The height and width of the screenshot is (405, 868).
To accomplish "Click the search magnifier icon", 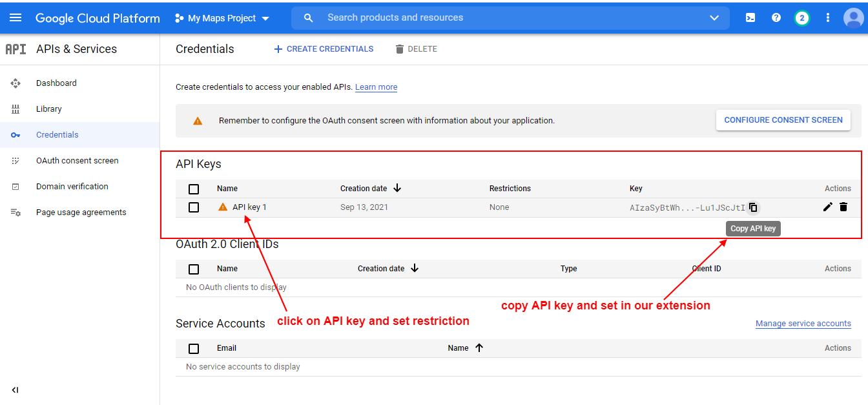I will pos(309,18).
